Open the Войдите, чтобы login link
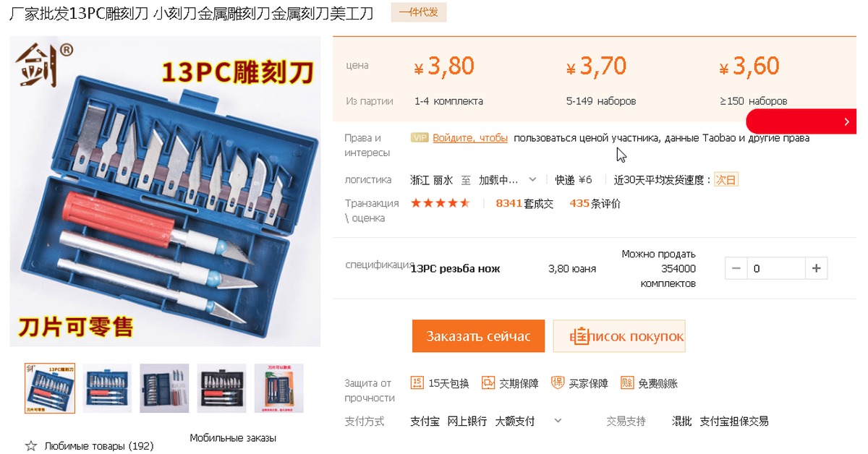The height and width of the screenshot is (454, 868). [x=470, y=137]
